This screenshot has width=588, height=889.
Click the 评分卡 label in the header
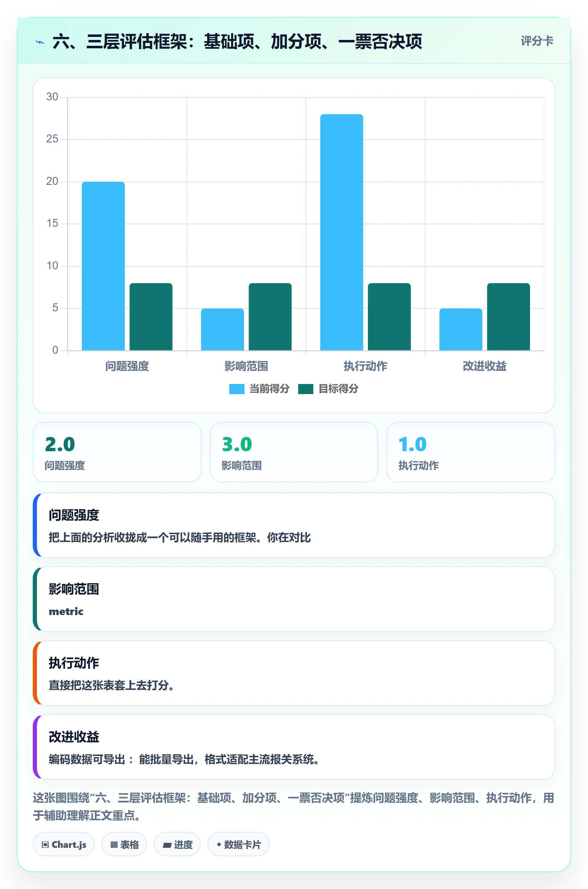pyautogui.click(x=537, y=41)
